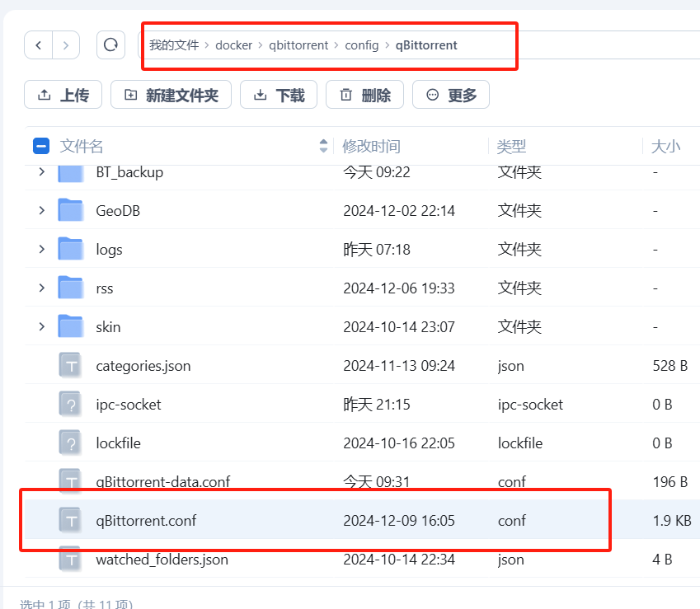Click the lockfile type cell
Screen dimensions: 700x609
520,443
